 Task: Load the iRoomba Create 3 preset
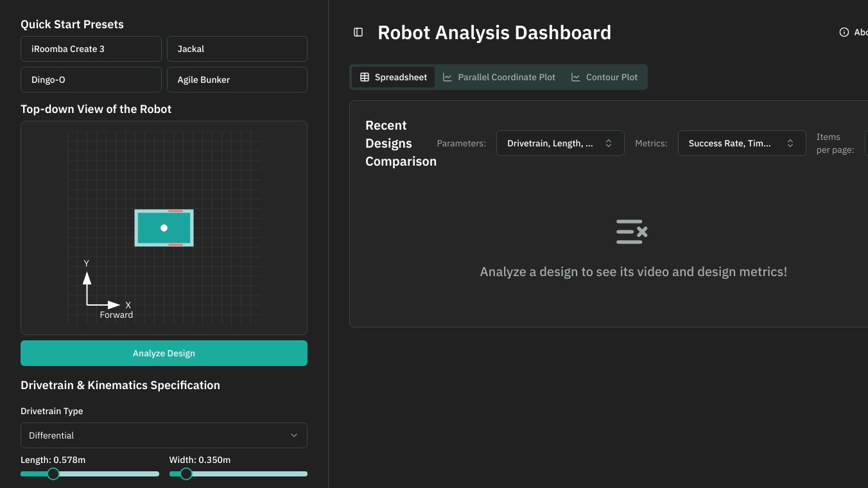coord(91,49)
